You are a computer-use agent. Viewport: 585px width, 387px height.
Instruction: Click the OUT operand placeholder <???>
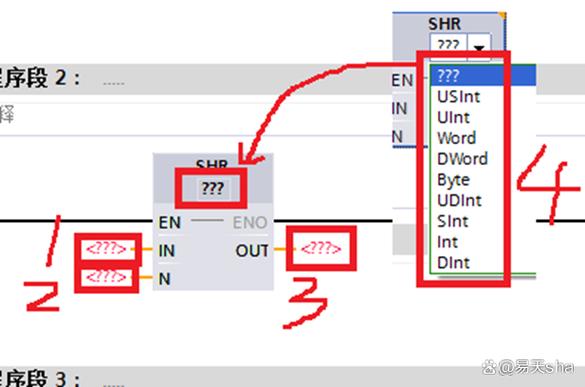click(321, 248)
